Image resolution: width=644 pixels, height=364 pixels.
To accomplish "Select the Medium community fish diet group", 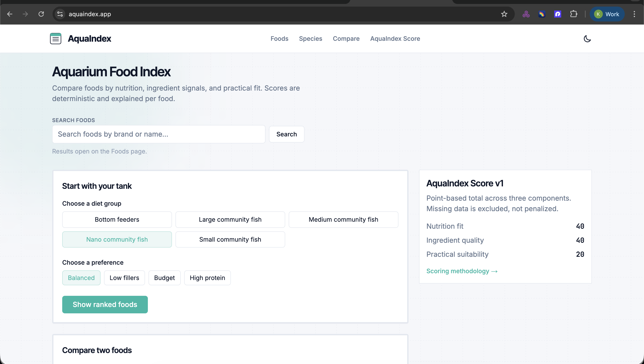I will coord(343,219).
